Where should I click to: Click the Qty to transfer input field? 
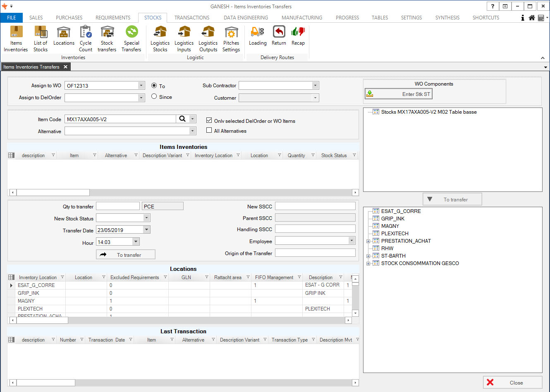click(x=118, y=206)
